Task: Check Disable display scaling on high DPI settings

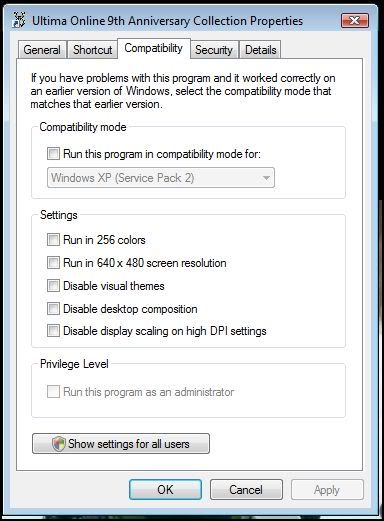Action: point(53,331)
